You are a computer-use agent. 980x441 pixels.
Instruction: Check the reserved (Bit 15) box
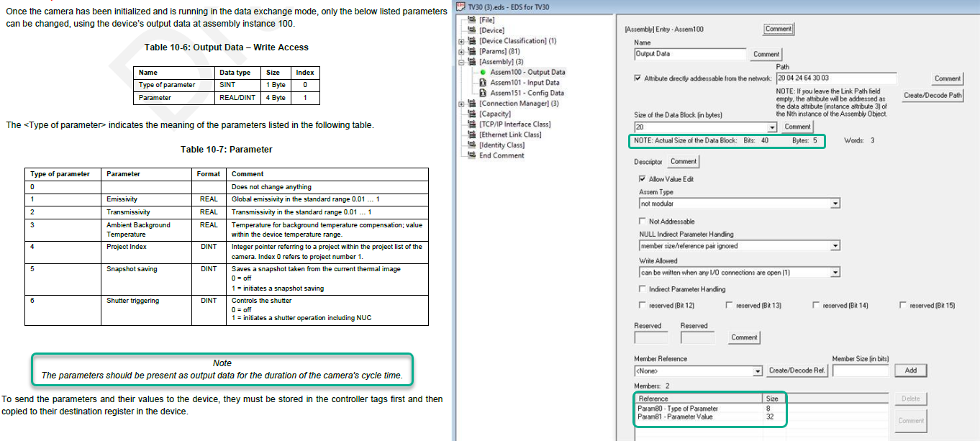point(903,306)
